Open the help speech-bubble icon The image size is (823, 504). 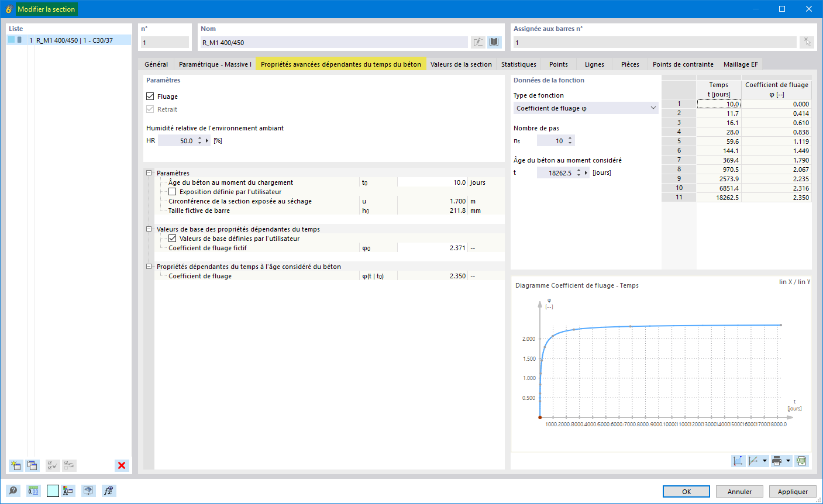click(13, 491)
